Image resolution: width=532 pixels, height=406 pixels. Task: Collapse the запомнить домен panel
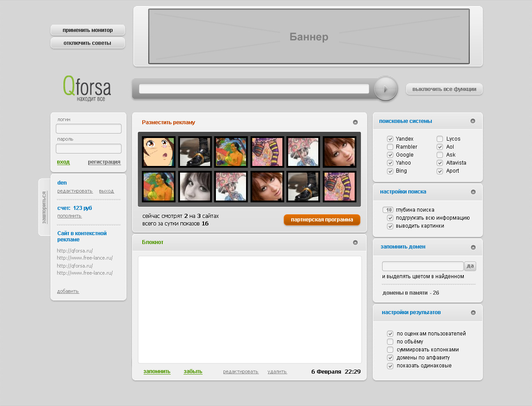473,247
